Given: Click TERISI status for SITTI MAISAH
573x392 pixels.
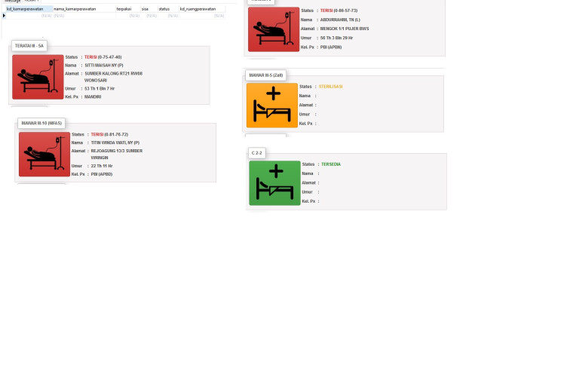Looking at the screenshot, I should [x=90, y=57].
